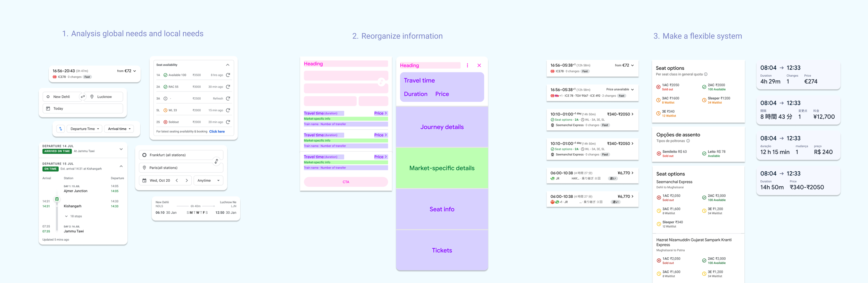Screen dimensions: 868x283
Task: Follow the Click here booking link
Action: pyautogui.click(x=217, y=131)
